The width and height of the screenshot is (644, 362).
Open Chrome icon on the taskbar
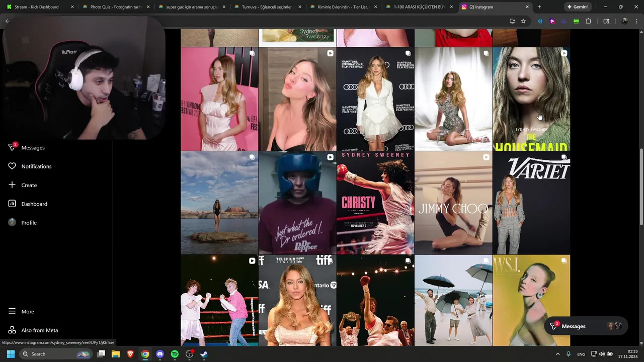[145, 354]
